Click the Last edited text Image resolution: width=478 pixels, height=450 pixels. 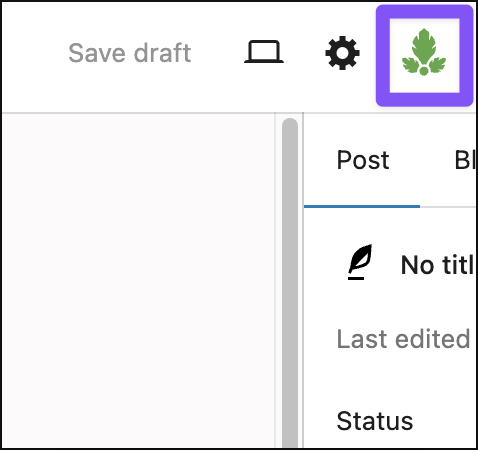pyautogui.click(x=403, y=339)
